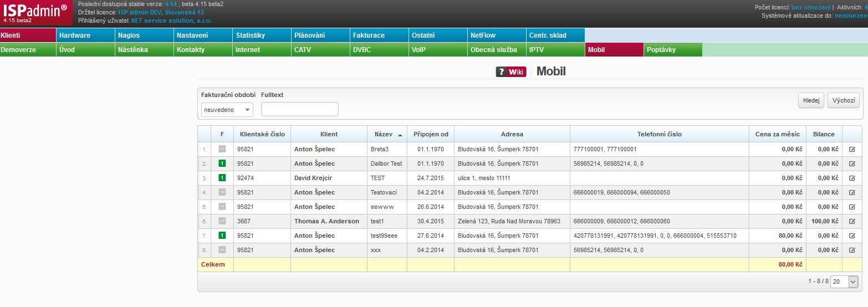This screenshot has height=307, width=868.
Task: Click the Výchozí reset button
Action: coord(844,101)
